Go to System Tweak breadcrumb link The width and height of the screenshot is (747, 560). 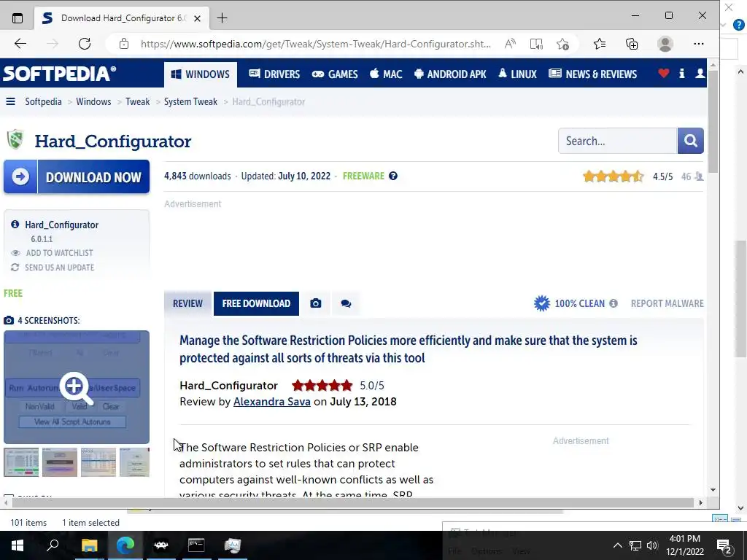click(190, 101)
